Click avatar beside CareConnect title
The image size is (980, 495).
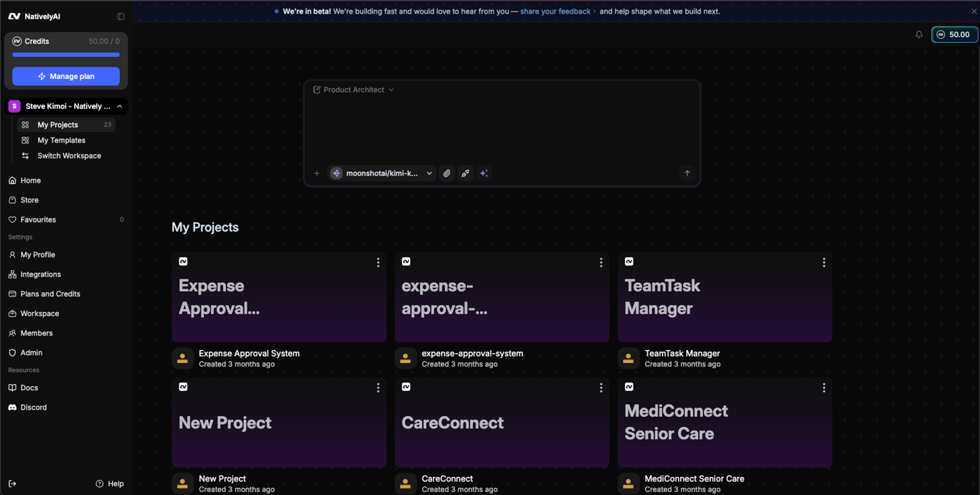tap(405, 484)
